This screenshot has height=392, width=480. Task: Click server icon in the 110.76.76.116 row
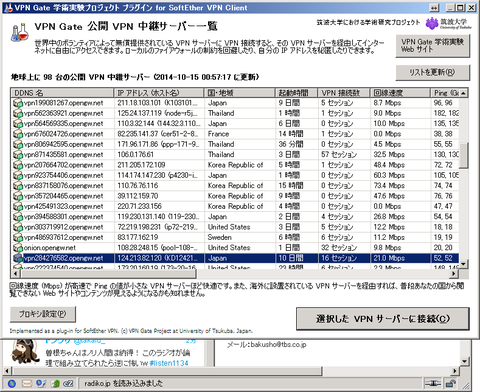click(18, 186)
